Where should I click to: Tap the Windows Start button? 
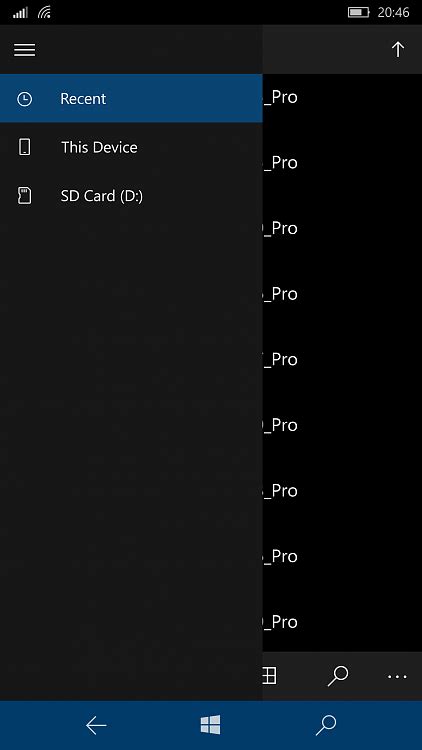pyautogui.click(x=211, y=725)
